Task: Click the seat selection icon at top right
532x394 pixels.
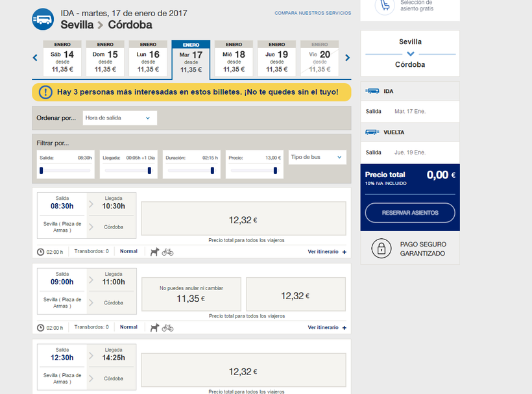Action: [385, 6]
